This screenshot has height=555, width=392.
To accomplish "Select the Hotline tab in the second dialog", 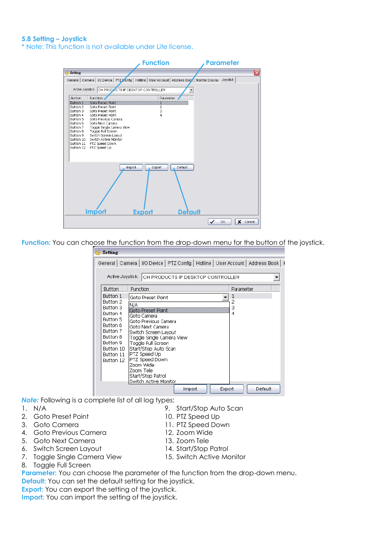I will [203, 263].
